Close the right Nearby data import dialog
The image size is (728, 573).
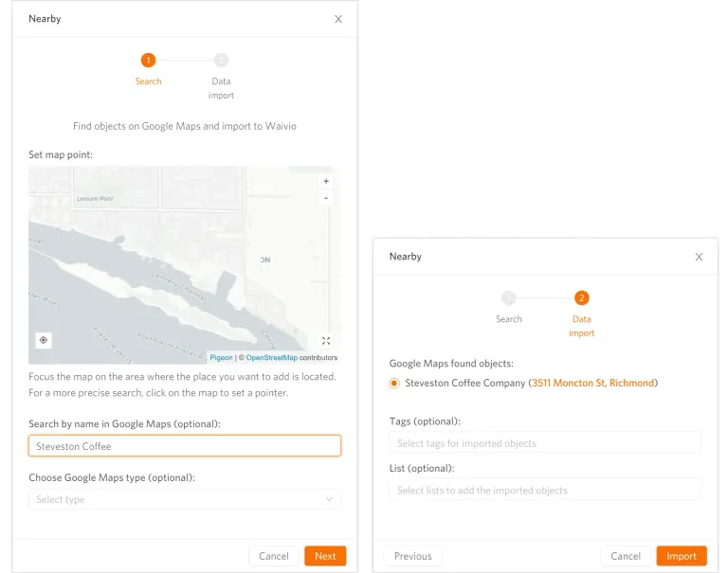[699, 257]
